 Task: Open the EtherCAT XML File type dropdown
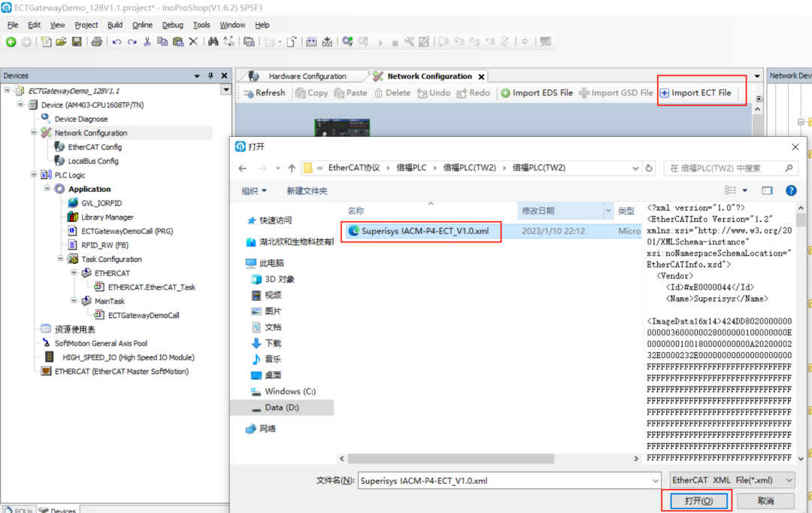[732, 480]
